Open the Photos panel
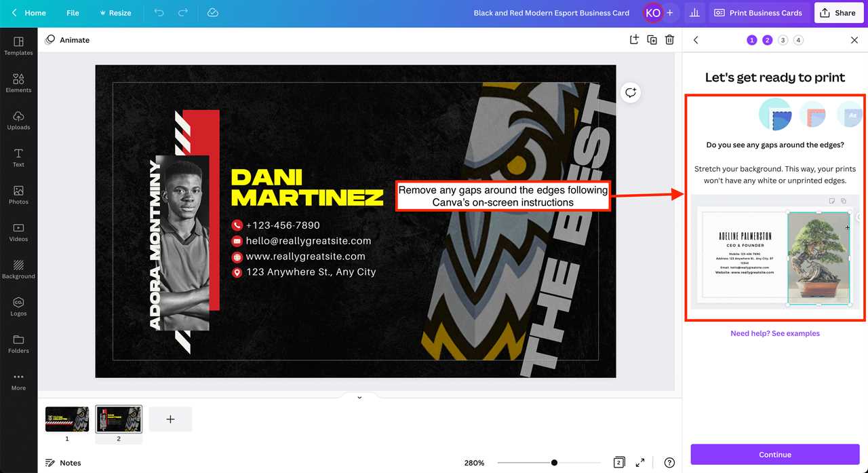Viewport: 868px width, 473px height. (18, 195)
